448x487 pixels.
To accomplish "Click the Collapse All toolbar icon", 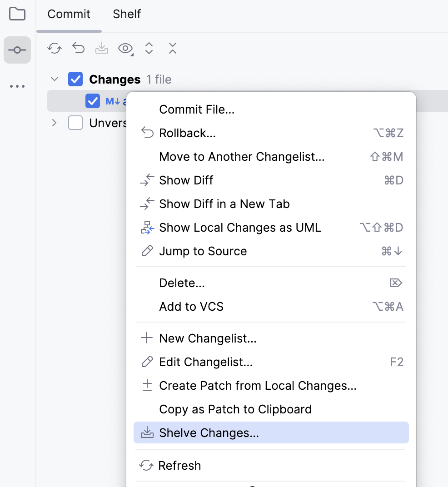I will click(x=172, y=48).
